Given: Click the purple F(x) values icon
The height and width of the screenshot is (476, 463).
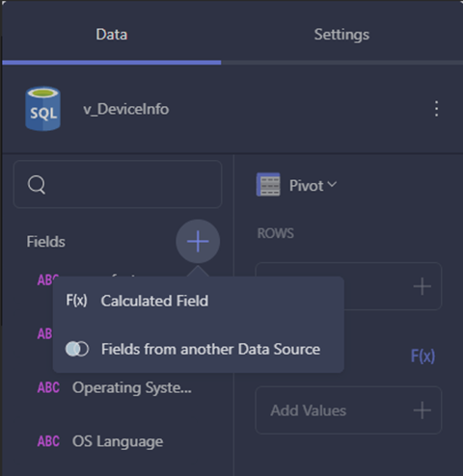Looking at the screenshot, I should [422, 356].
